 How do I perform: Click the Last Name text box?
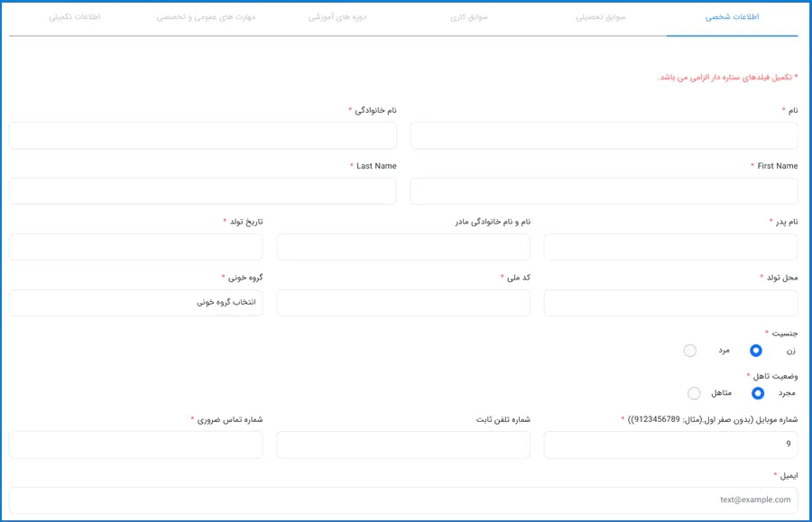pos(203,191)
